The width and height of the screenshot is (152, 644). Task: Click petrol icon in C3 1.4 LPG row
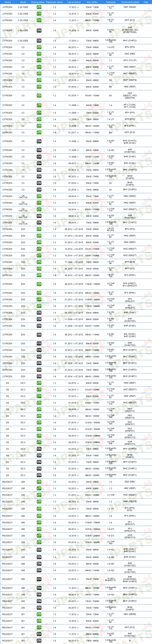(39, 47)
